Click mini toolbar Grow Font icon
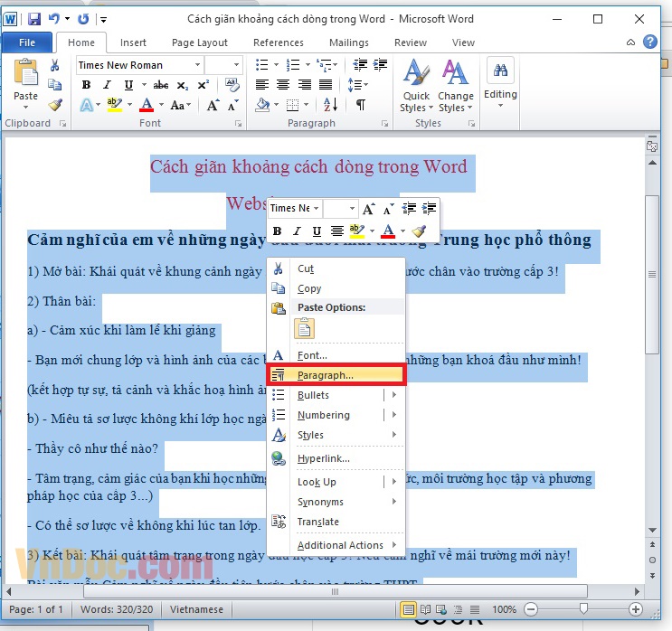This screenshot has height=631, width=672. (368, 209)
